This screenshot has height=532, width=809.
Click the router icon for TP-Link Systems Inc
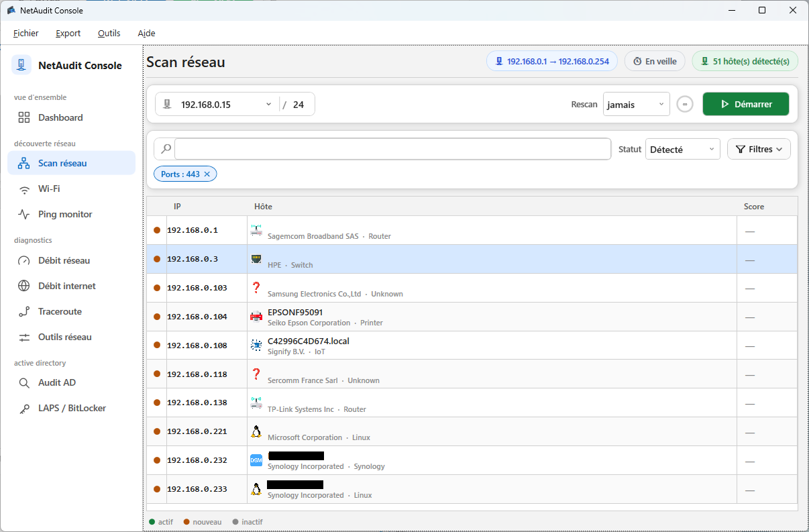256,403
